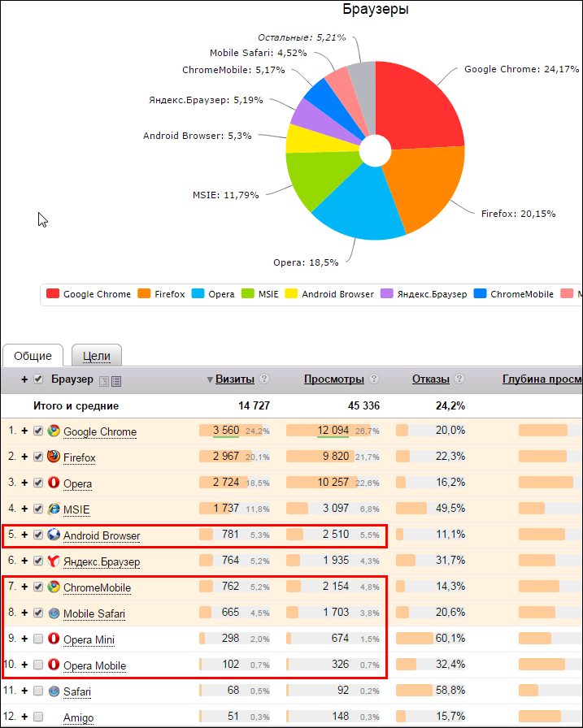Sort by Глубина просмотра column header
Screen dimensions: 583x728
coord(542,379)
